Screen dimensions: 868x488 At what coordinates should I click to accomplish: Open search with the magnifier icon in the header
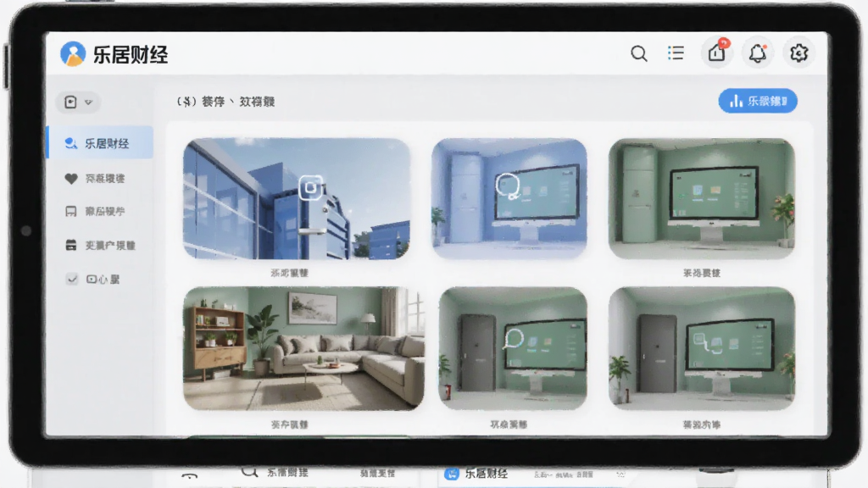(639, 53)
